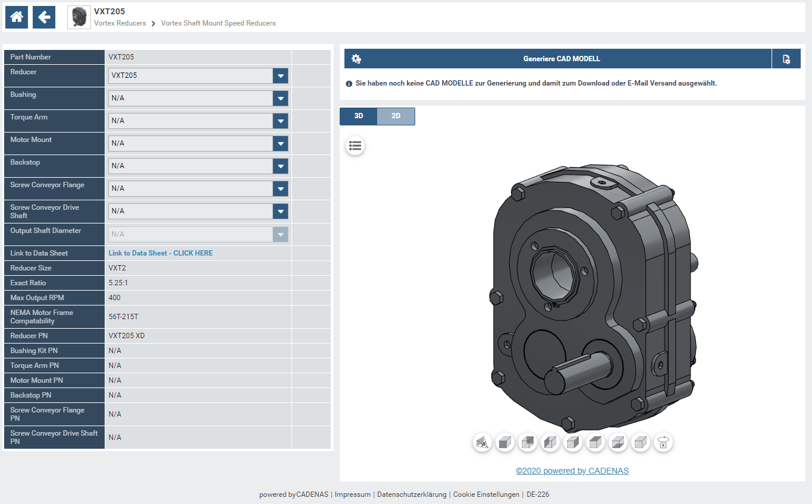The height and width of the screenshot is (504, 812).
Task: Click the home icon button
Action: (x=17, y=17)
